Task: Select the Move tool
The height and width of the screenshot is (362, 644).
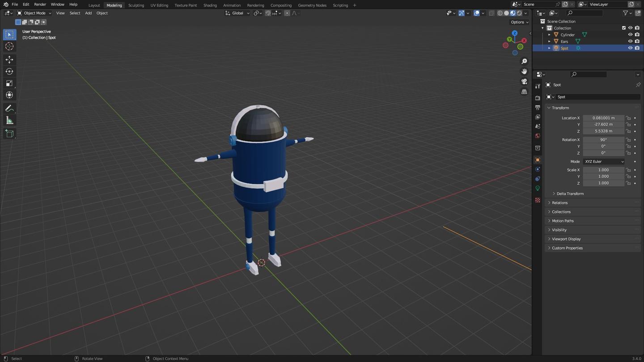Action: 9,59
